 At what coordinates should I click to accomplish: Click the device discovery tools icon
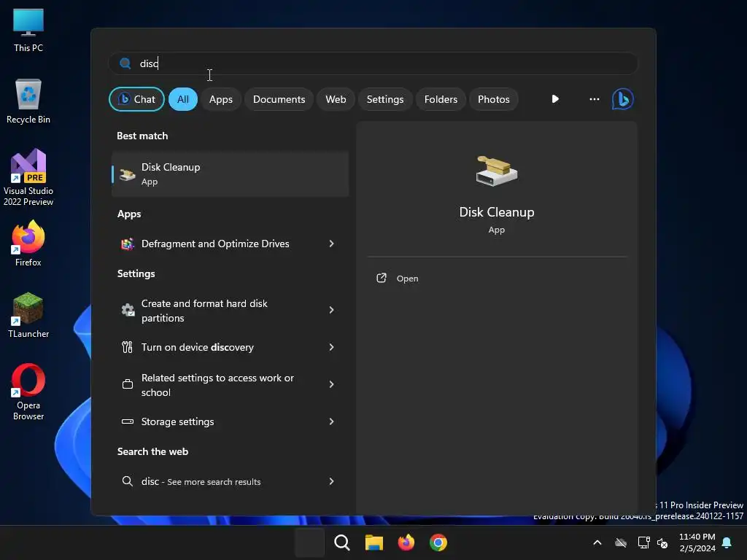(x=127, y=347)
